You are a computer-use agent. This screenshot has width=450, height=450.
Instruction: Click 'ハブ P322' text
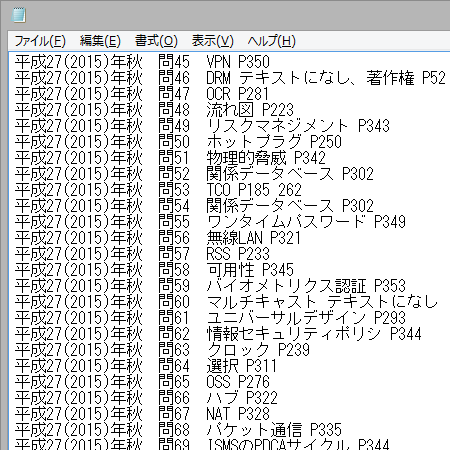point(242,398)
